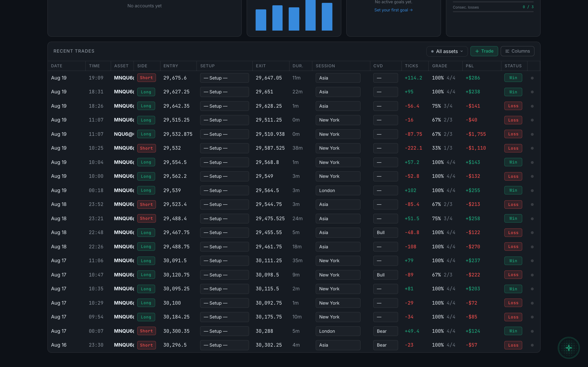The image size is (588, 367).
Task: Click the plus Trade button
Action: coord(484,51)
